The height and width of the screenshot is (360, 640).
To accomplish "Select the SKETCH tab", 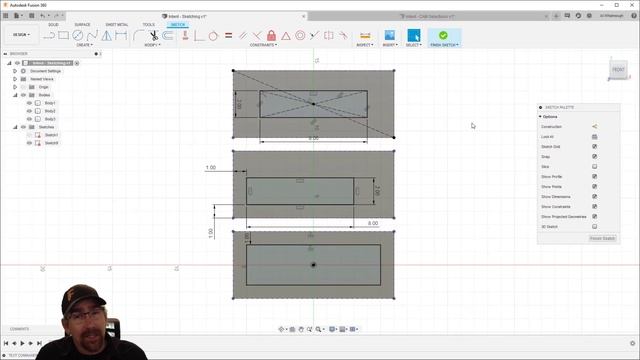I will pyautogui.click(x=178, y=25).
